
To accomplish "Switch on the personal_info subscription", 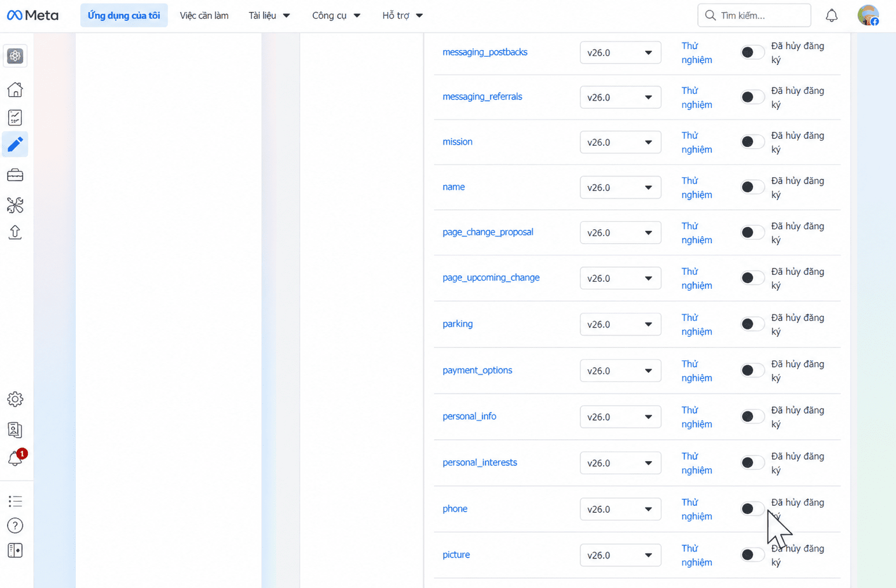I will (752, 417).
